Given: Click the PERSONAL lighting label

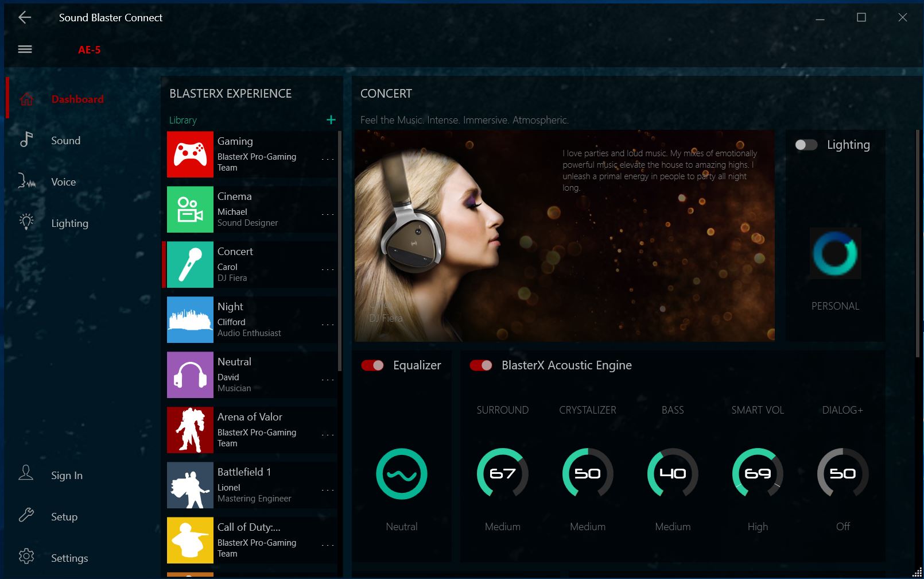Looking at the screenshot, I should click(836, 306).
